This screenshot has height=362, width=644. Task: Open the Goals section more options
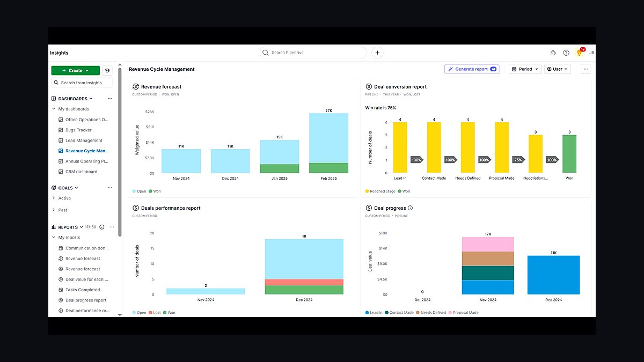coord(110,188)
